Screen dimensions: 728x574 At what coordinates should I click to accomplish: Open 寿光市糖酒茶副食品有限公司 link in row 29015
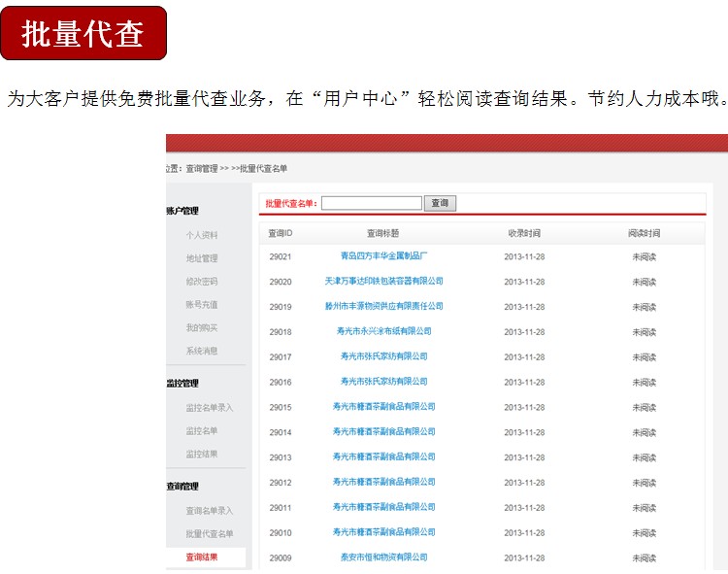tap(384, 406)
